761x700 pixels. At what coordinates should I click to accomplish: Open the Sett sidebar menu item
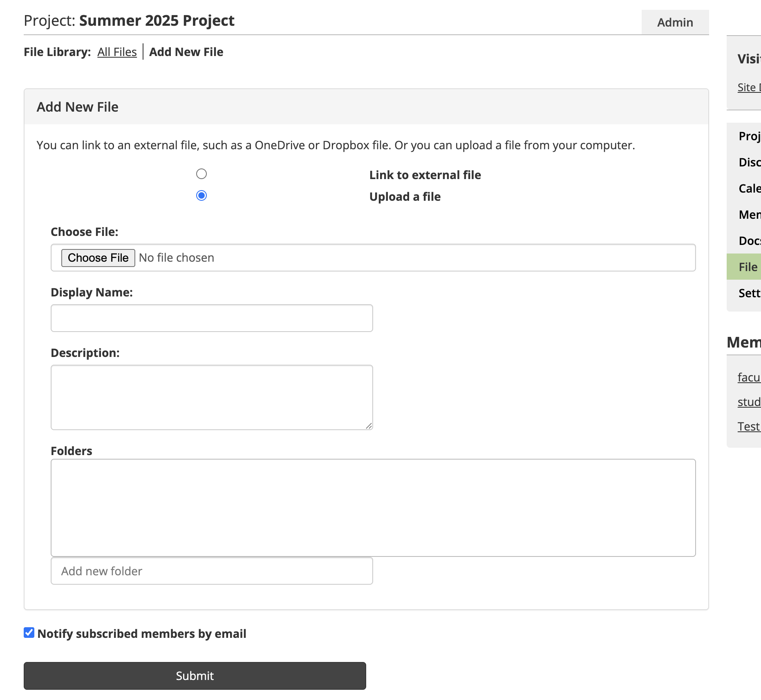[x=749, y=293]
